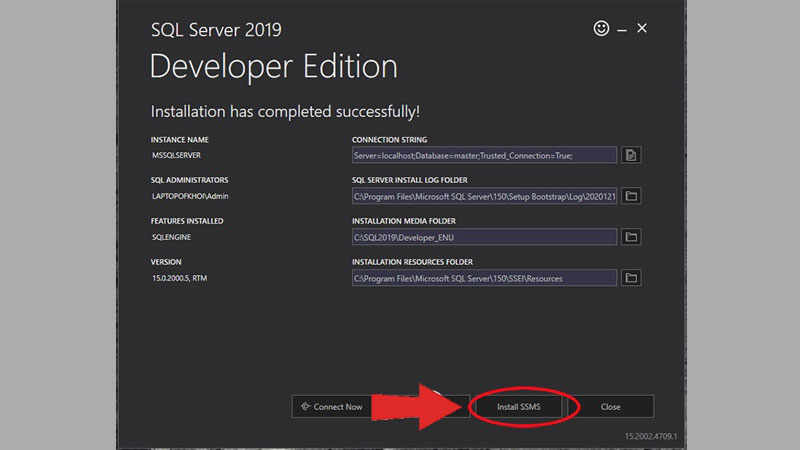Click the CONNECTION STRING label
This screenshot has width=800, height=450.
pyautogui.click(x=389, y=139)
